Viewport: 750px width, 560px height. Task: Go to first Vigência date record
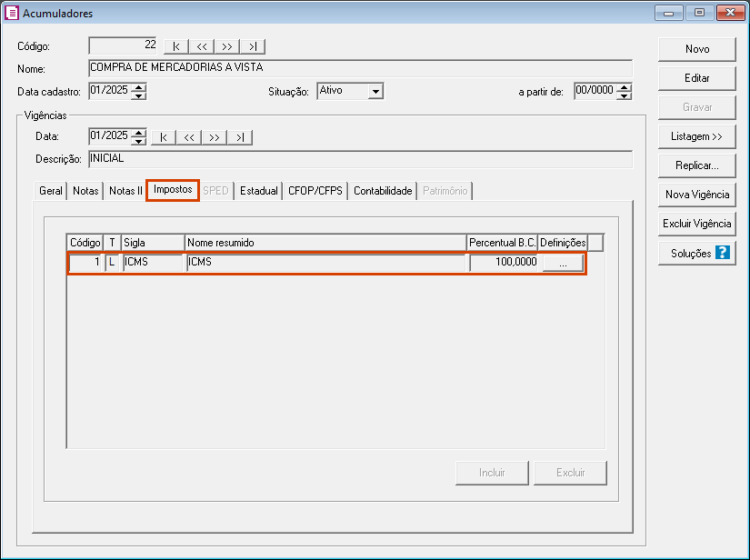point(164,137)
